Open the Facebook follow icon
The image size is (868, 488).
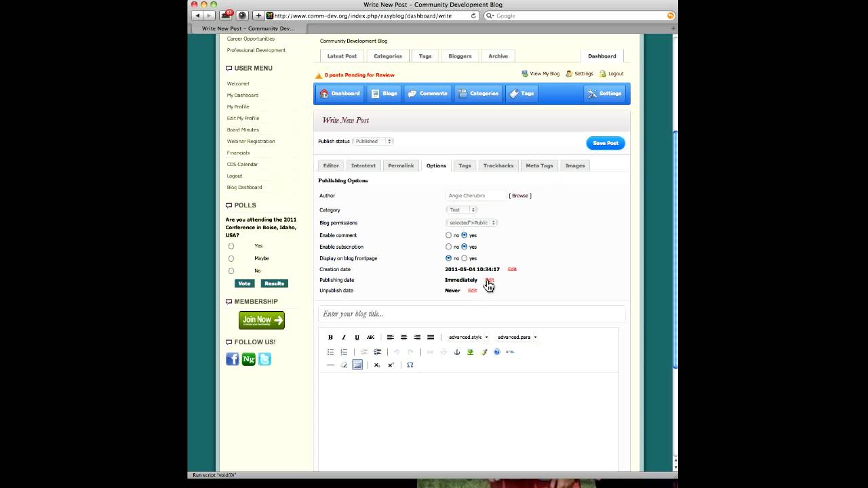[233, 359]
